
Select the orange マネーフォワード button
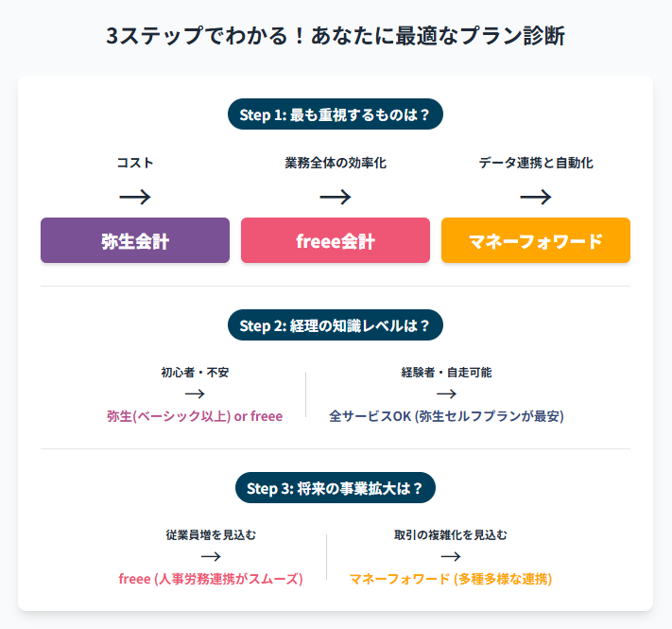[x=536, y=240]
